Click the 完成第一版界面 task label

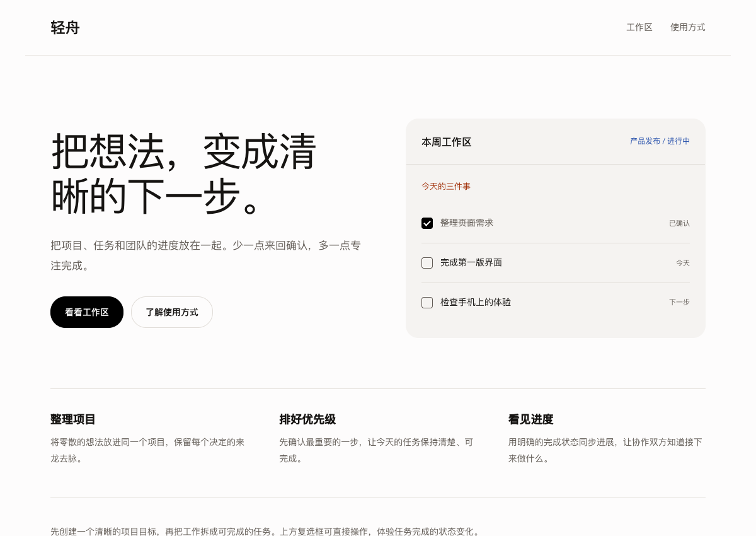pos(471,263)
